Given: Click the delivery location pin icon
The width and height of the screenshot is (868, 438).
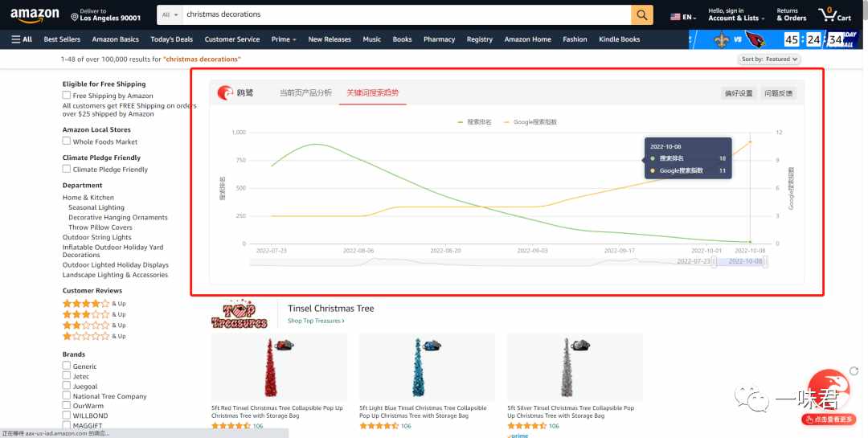Looking at the screenshot, I should pos(75,18).
